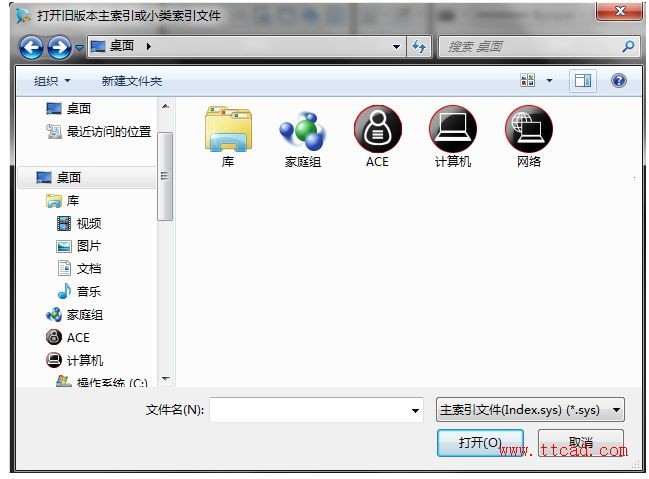
Task: Click the change view icon
Action: [x=527, y=80]
